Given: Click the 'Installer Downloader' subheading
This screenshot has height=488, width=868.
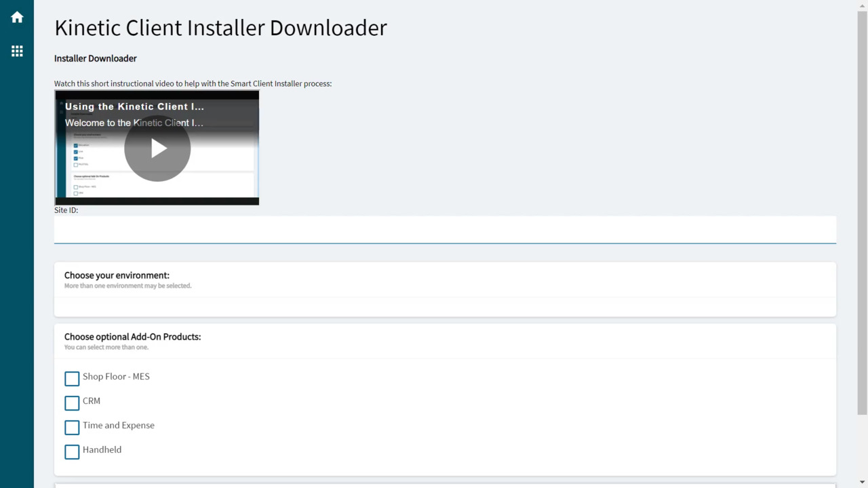Looking at the screenshot, I should point(96,58).
